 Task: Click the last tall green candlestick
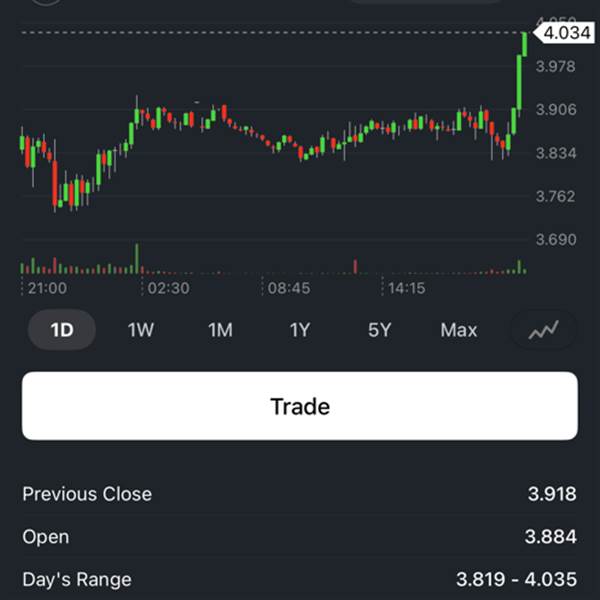[x=520, y=80]
